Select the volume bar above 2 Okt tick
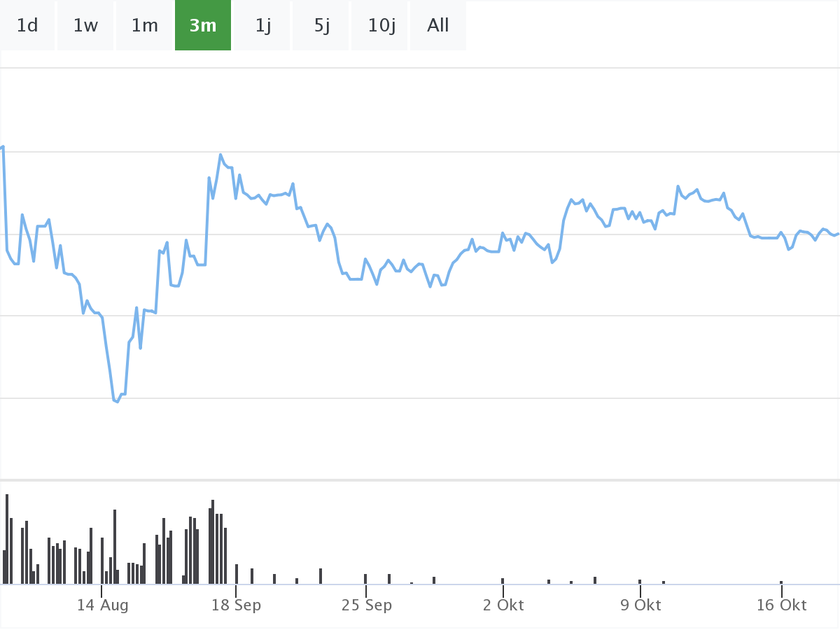This screenshot has width=840, height=630. click(503, 581)
